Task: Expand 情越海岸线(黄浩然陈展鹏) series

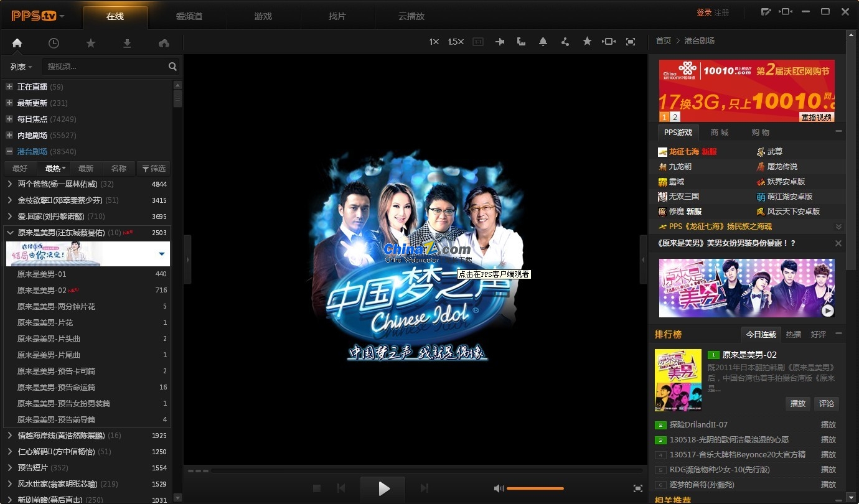Action: (x=10, y=436)
